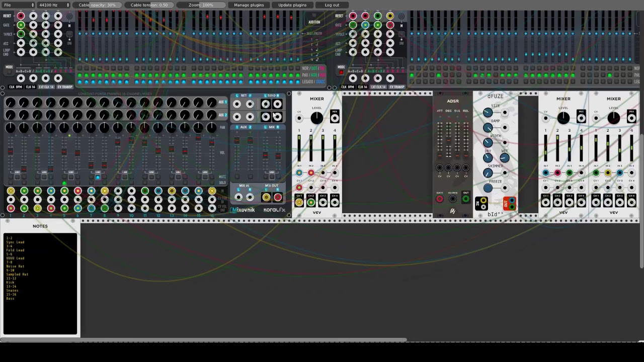Open the File dropdown menu
Image resolution: width=644 pixels, height=362 pixels.
[x=18, y=5]
